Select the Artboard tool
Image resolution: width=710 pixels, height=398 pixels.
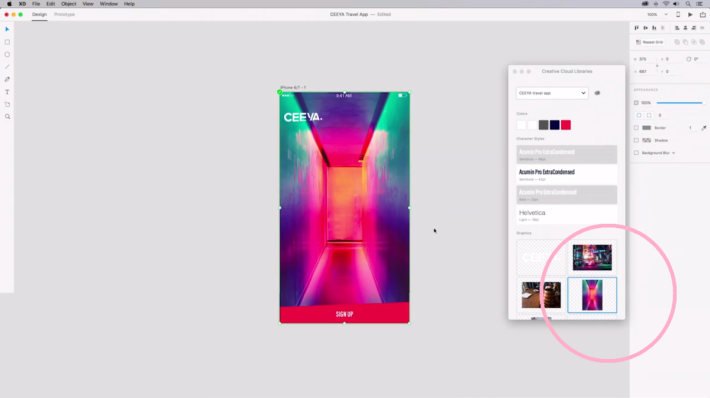point(7,104)
